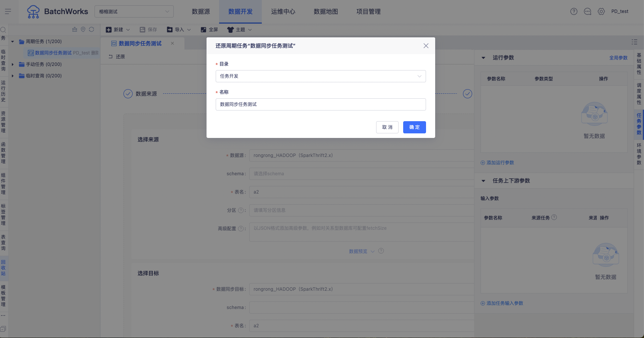Switch to 基础属性 right side tab
Image resolution: width=644 pixels, height=338 pixels.
click(639, 64)
